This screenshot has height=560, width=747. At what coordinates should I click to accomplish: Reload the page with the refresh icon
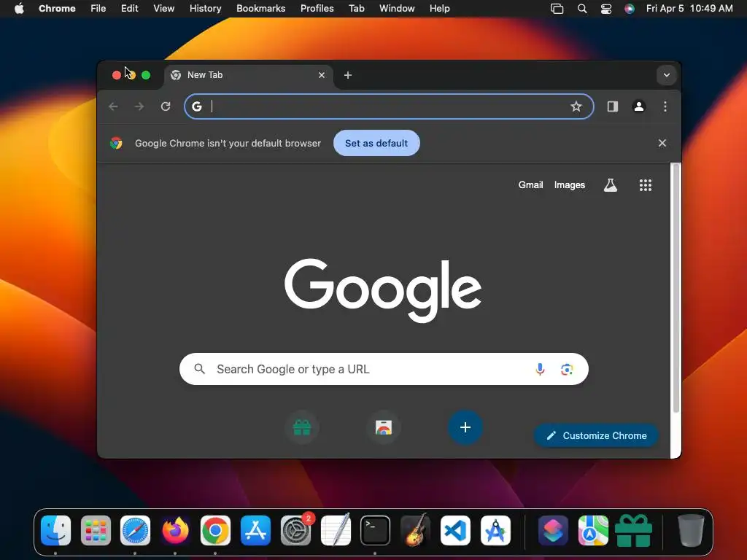pyautogui.click(x=166, y=106)
